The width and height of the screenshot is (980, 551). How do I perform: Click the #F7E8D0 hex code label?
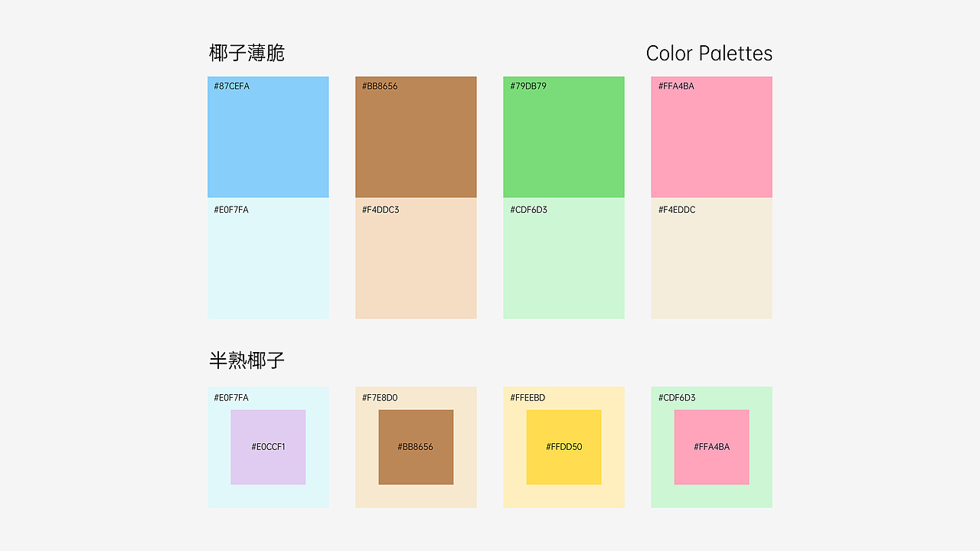point(380,398)
